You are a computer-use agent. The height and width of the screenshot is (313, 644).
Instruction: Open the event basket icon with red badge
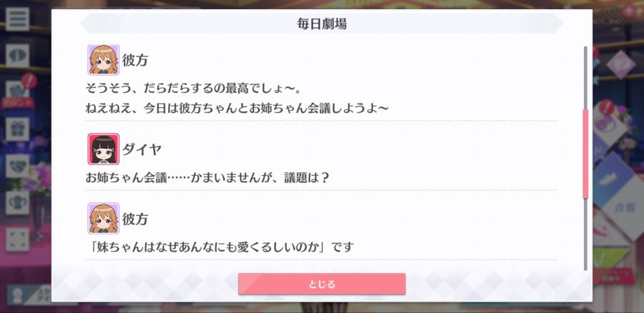point(17,92)
